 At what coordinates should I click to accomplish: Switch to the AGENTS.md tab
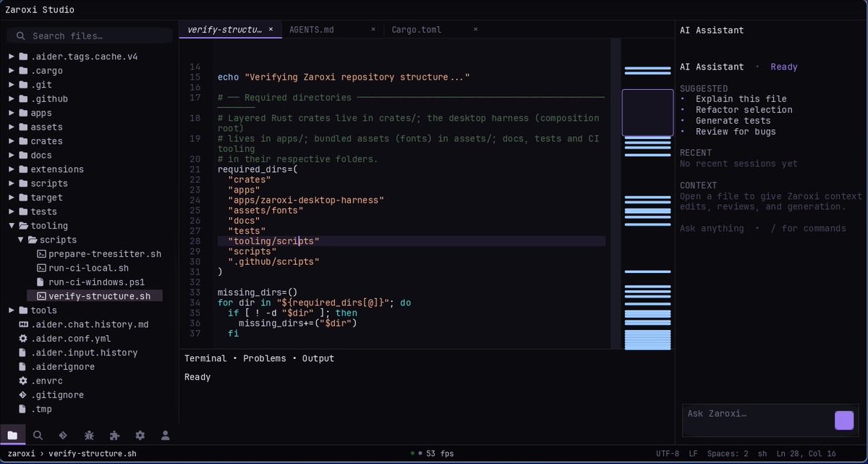(x=312, y=30)
